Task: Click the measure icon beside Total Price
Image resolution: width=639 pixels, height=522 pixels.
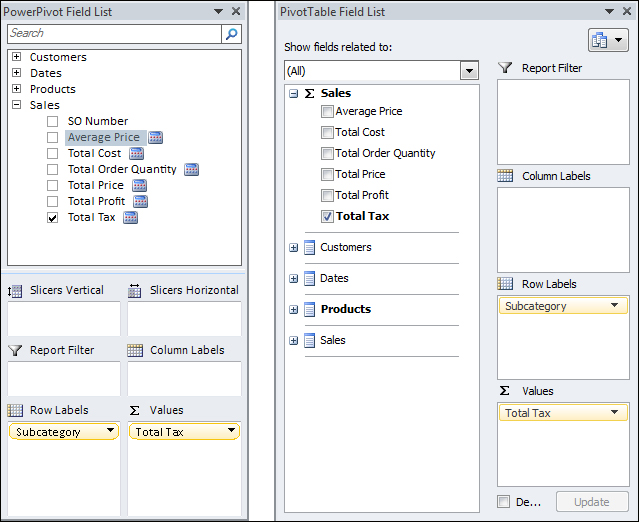Action: [139, 185]
